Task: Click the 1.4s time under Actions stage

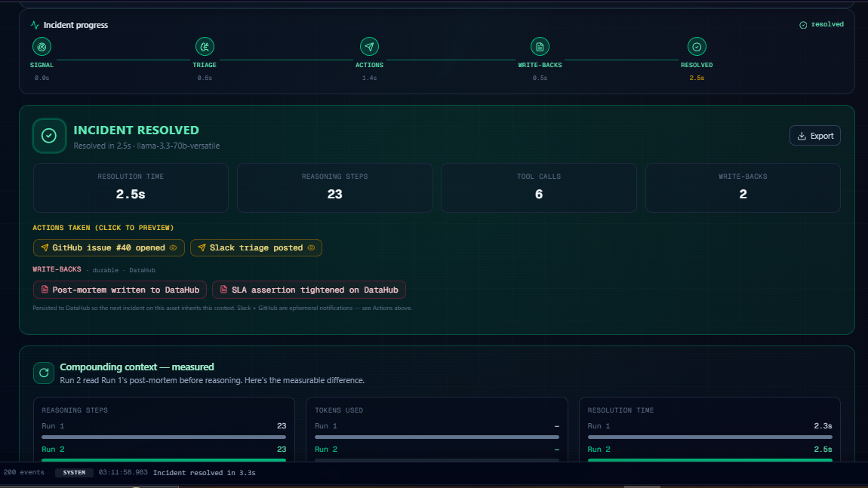Action: coord(369,78)
